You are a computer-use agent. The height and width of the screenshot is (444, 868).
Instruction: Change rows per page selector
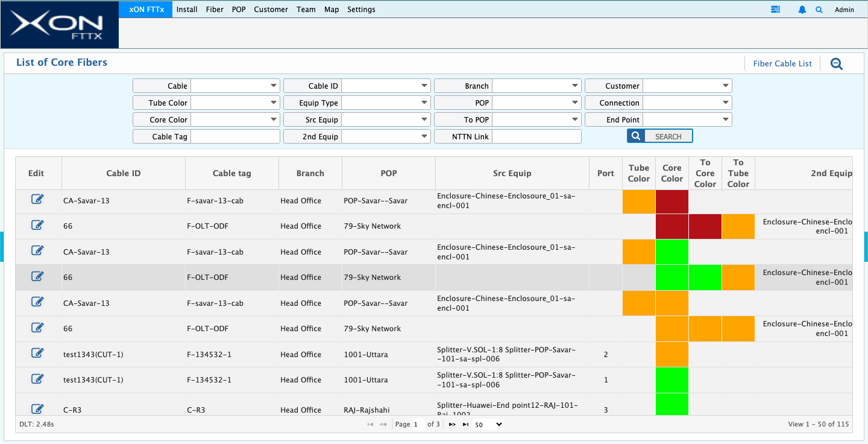point(488,424)
